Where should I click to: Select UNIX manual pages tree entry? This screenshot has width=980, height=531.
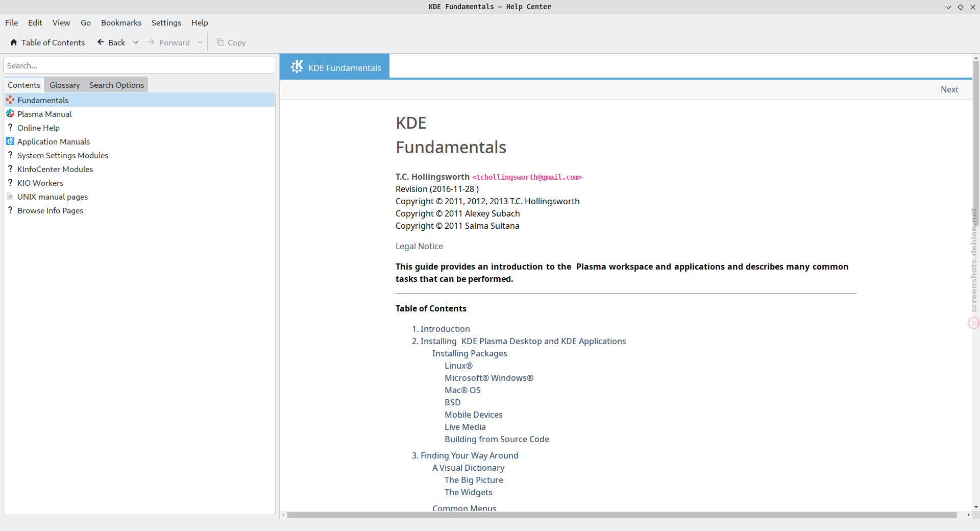point(139,197)
